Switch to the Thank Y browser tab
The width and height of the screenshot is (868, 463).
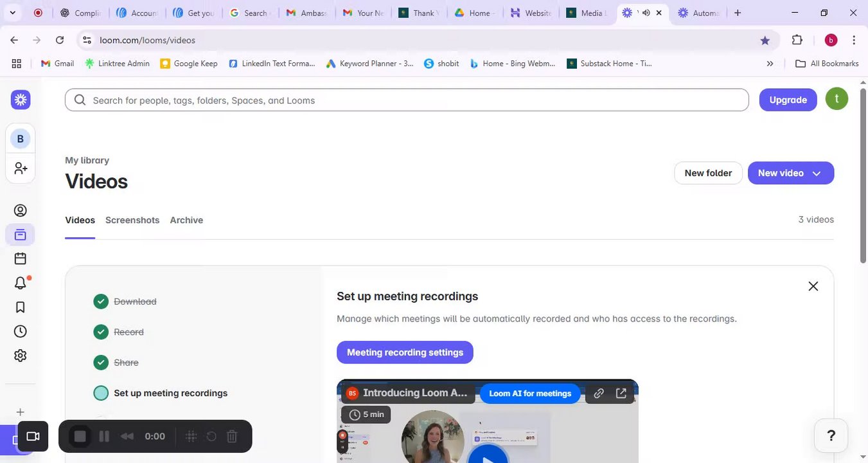(x=419, y=13)
